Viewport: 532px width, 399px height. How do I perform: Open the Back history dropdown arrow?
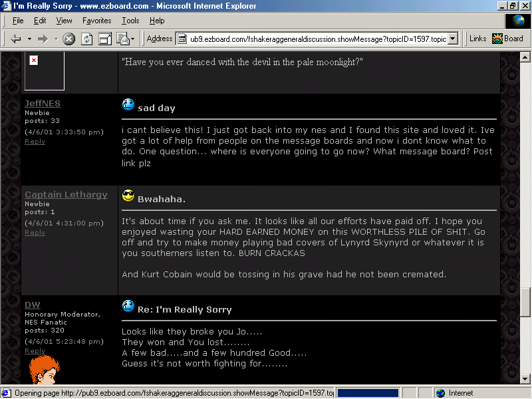29,39
